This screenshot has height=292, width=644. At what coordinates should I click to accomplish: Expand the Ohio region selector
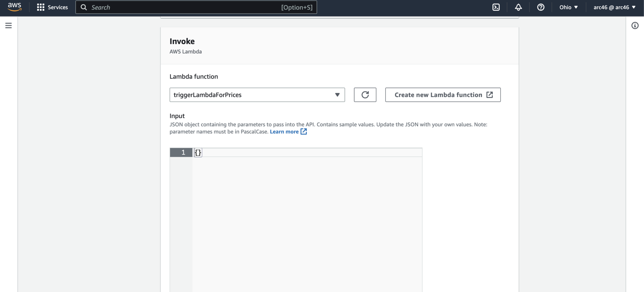(x=568, y=7)
